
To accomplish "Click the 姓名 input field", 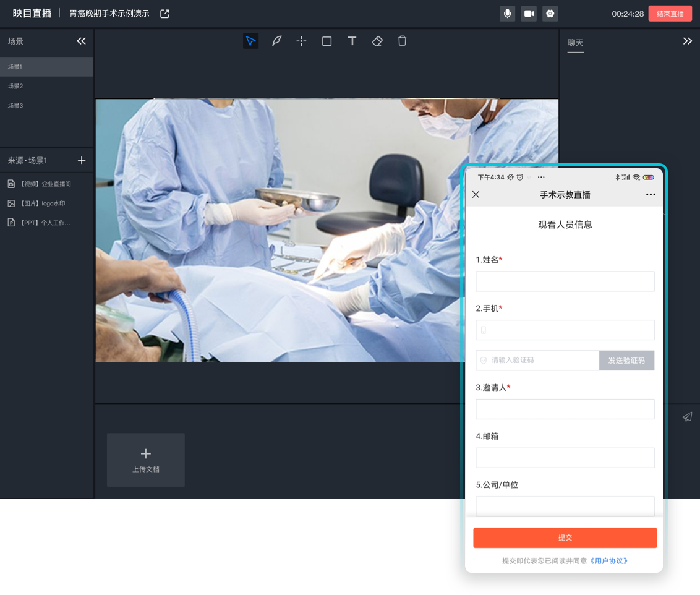I will click(565, 281).
